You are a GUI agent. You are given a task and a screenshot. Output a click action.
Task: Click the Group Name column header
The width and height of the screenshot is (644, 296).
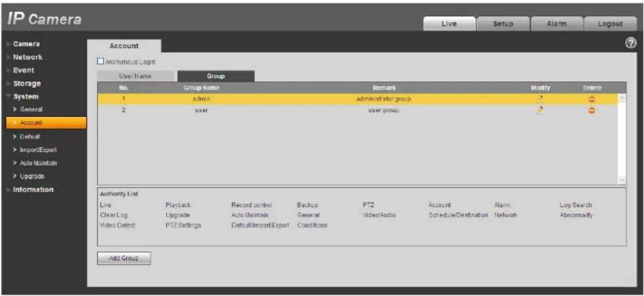pyautogui.click(x=202, y=88)
